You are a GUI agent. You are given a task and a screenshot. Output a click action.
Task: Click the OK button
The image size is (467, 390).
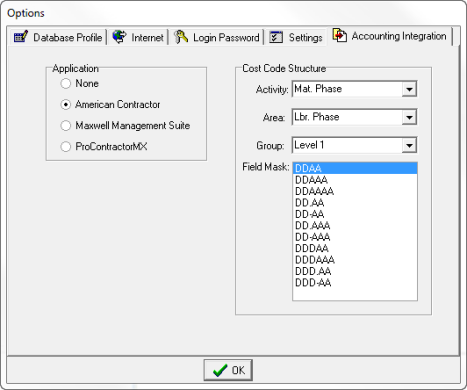[x=228, y=370]
